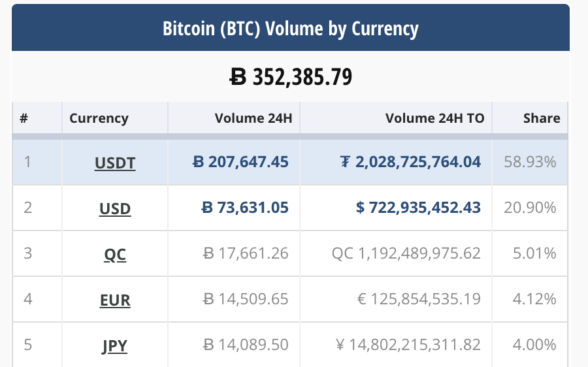Click the # rank column header

click(x=24, y=118)
